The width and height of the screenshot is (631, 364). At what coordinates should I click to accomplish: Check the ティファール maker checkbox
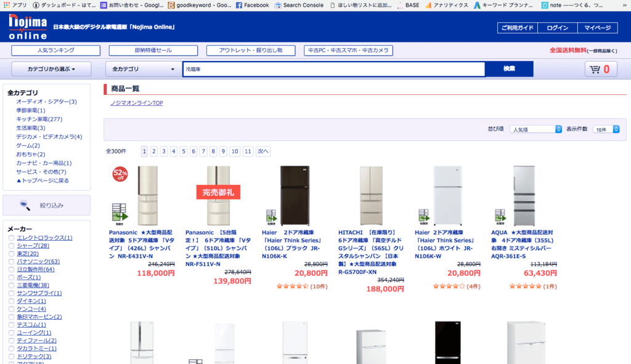point(11,341)
